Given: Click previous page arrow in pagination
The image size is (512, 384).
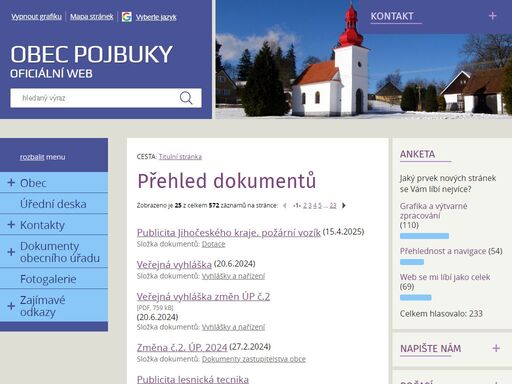Looking at the screenshot, I should click(x=285, y=205).
